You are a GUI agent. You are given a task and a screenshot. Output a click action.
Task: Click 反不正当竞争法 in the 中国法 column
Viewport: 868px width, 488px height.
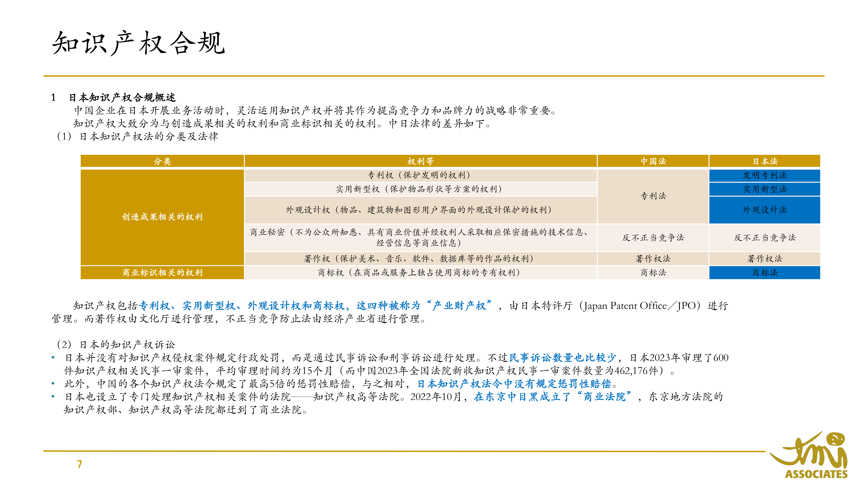click(x=653, y=237)
